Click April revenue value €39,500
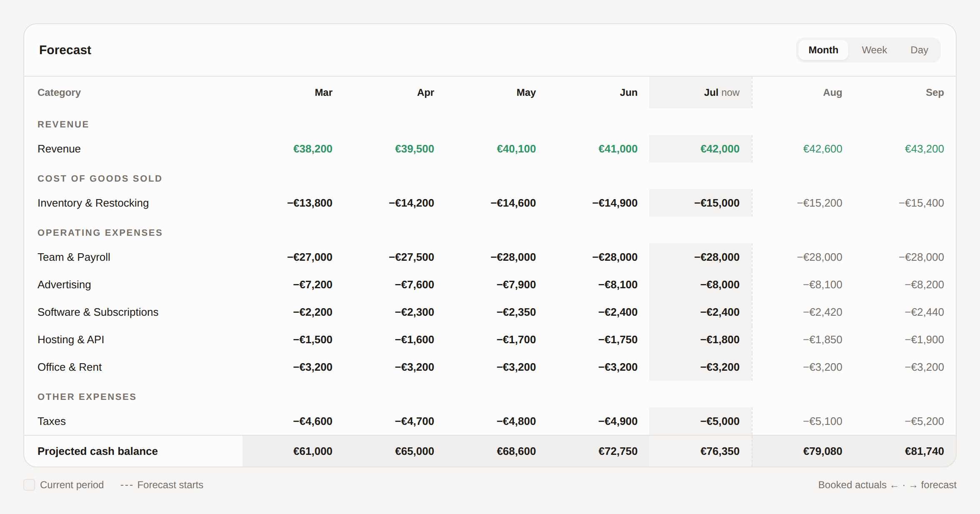Screen dimensions: 980x514 pos(414,149)
